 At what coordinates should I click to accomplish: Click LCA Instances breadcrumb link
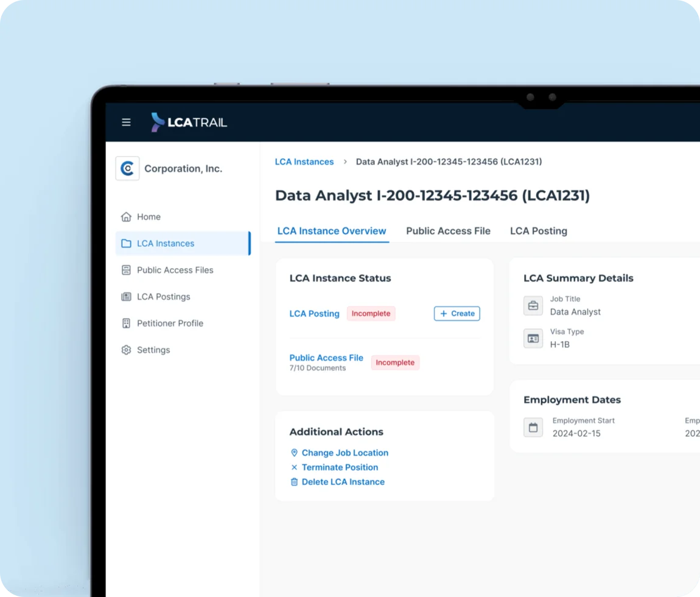coord(304,162)
